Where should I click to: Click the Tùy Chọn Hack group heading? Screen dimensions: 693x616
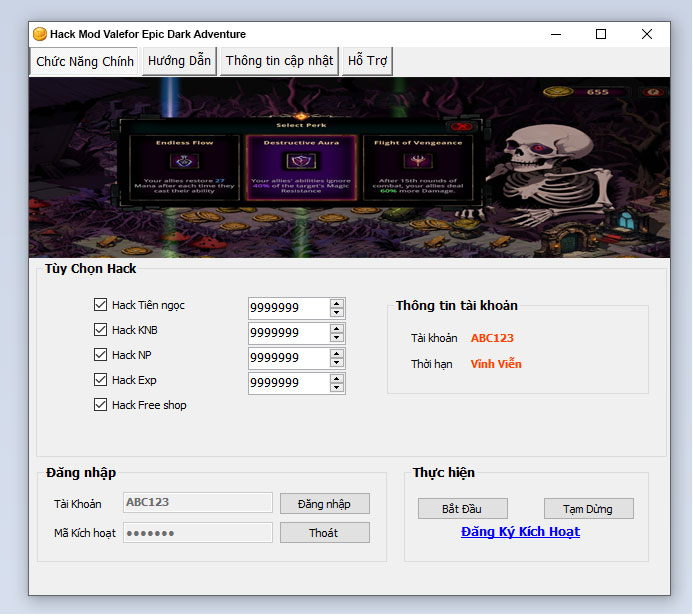tap(90, 269)
